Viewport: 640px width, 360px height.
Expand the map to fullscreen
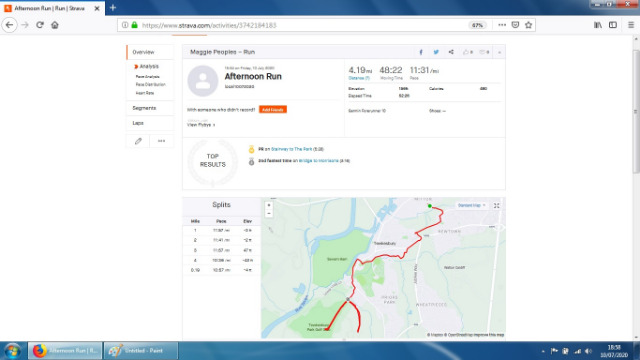tap(497, 206)
